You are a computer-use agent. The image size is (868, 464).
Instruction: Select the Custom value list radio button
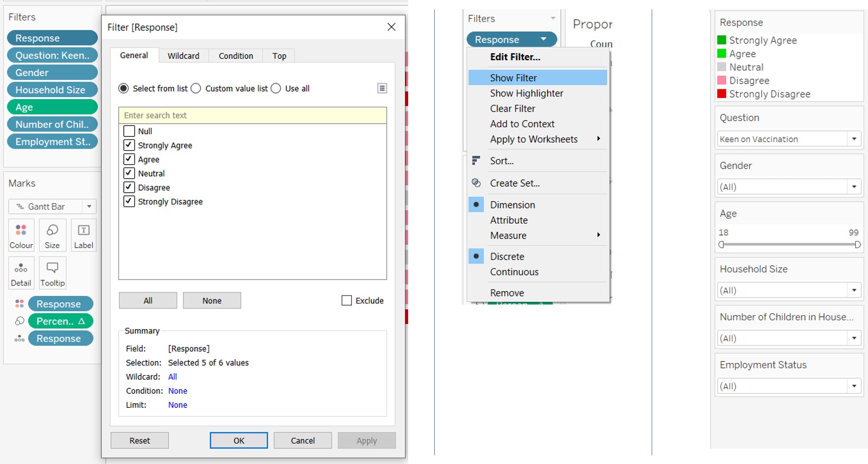coord(196,88)
